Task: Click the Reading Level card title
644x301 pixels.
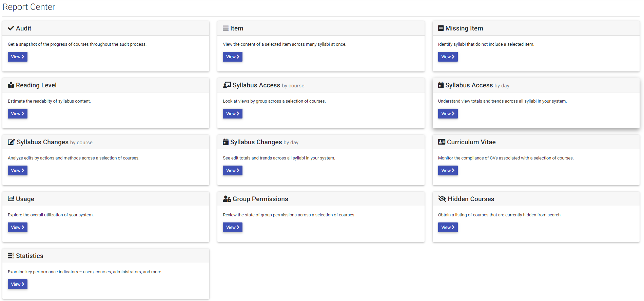Action: click(36, 85)
